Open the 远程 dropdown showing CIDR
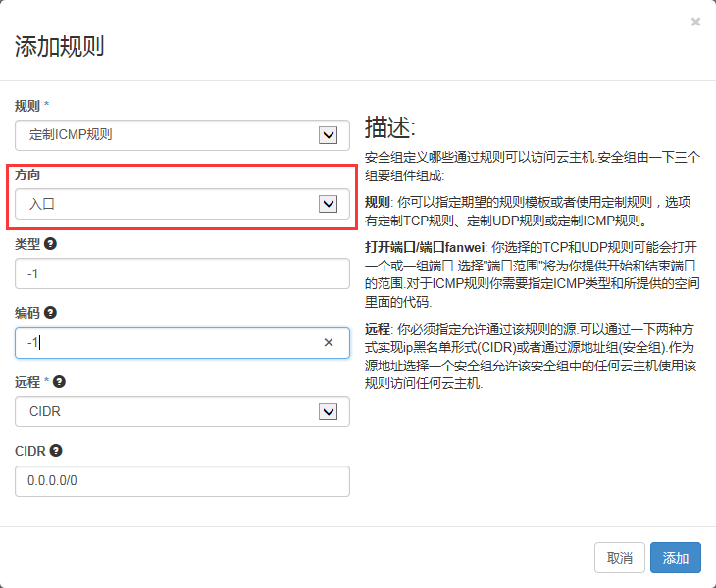This screenshot has height=588, width=716. (x=182, y=412)
